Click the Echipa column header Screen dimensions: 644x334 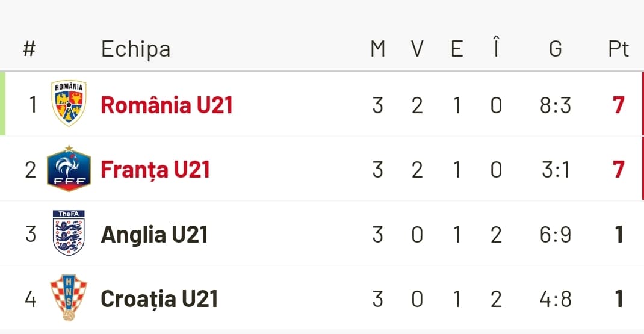135,49
